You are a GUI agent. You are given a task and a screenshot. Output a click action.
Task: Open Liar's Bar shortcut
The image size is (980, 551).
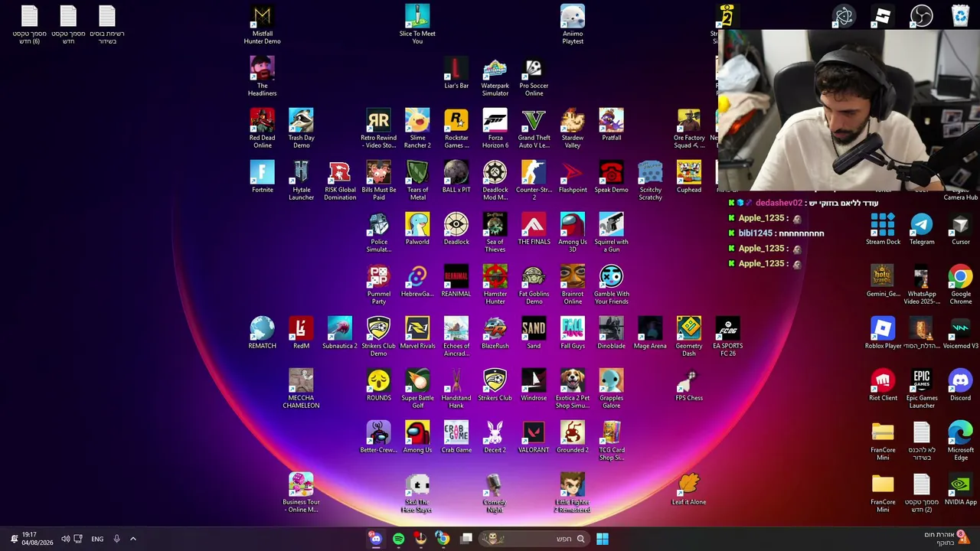(x=456, y=73)
